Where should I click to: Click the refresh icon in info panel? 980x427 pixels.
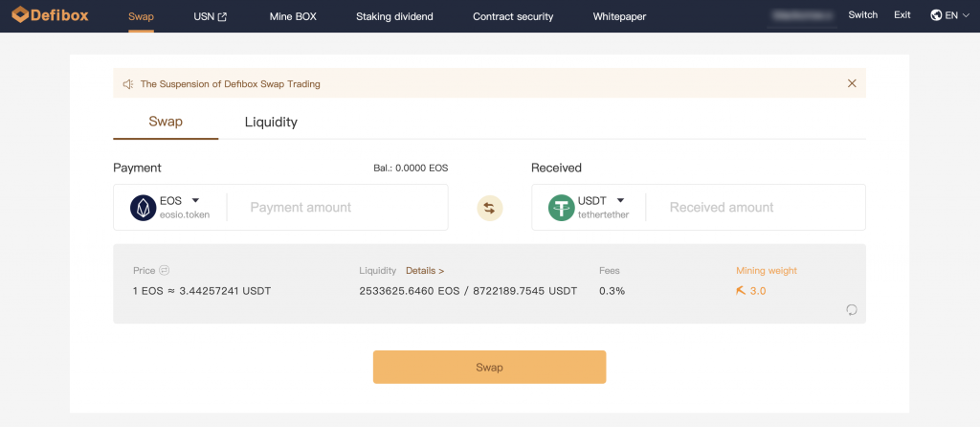852,309
